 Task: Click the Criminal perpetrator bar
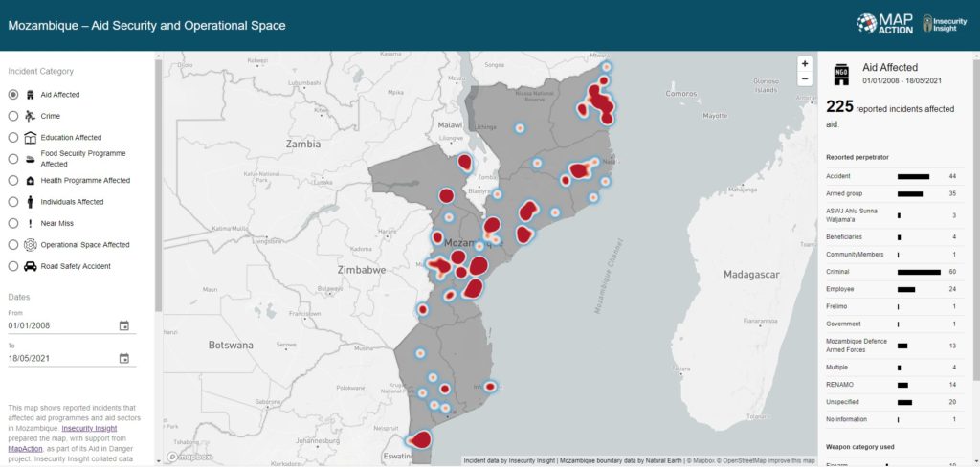point(918,272)
